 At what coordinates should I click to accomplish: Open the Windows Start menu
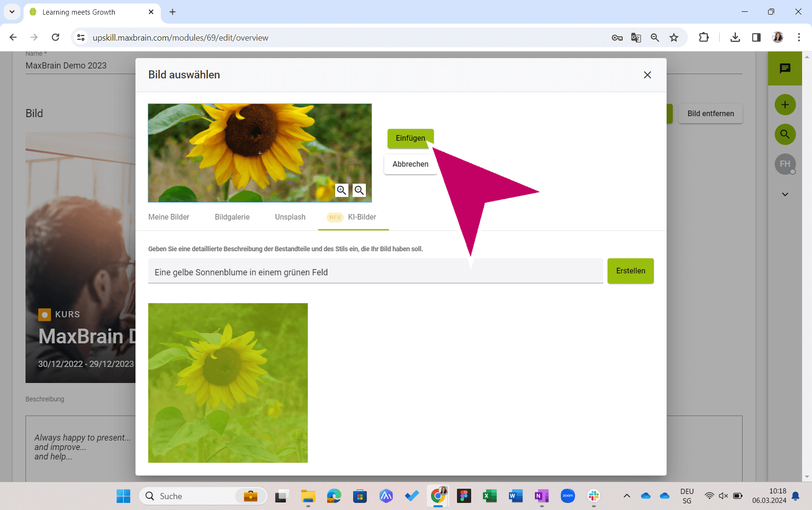click(123, 496)
